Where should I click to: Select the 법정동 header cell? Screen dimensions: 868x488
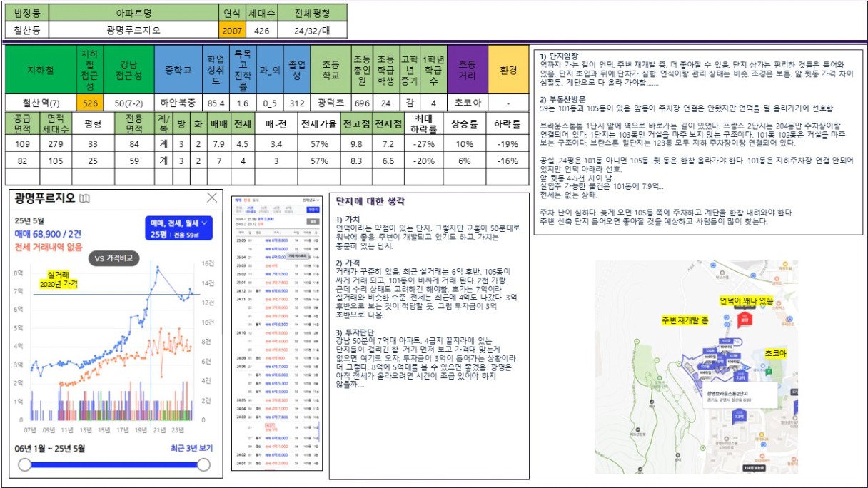(x=28, y=13)
